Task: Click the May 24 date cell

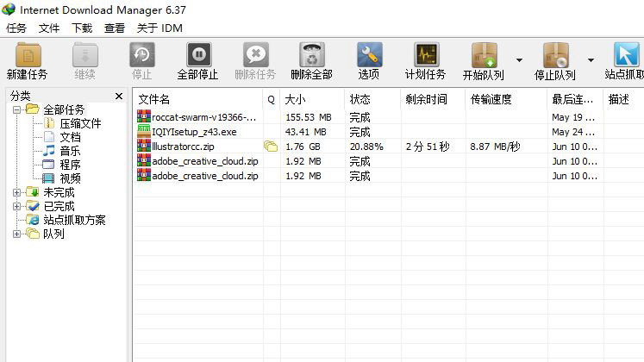Action: point(573,132)
